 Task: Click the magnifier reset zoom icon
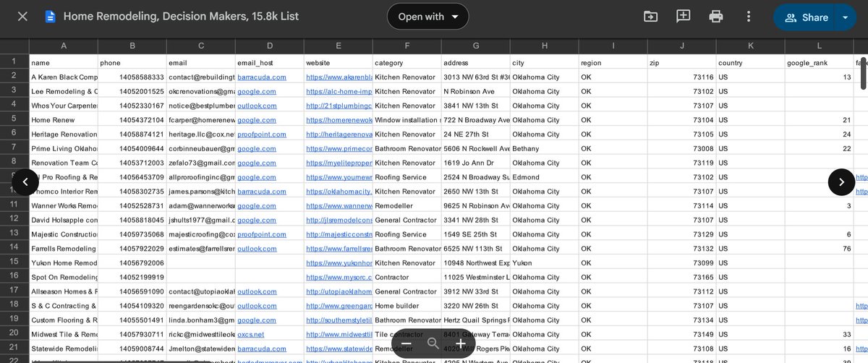coord(433,343)
